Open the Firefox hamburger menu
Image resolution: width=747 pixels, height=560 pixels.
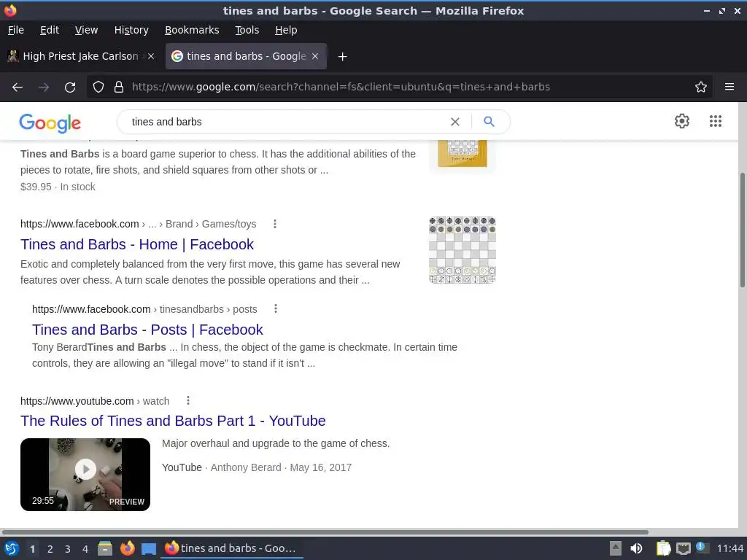(x=729, y=87)
